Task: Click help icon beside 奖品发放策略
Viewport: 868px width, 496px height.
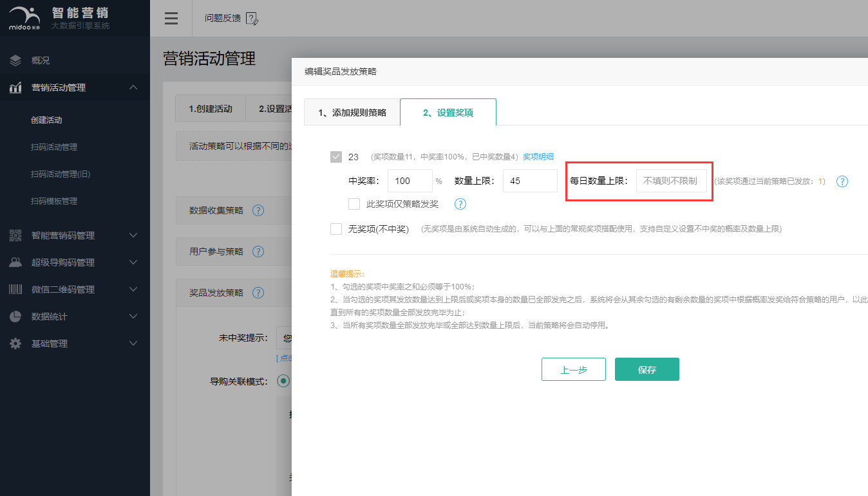Action: [x=258, y=293]
